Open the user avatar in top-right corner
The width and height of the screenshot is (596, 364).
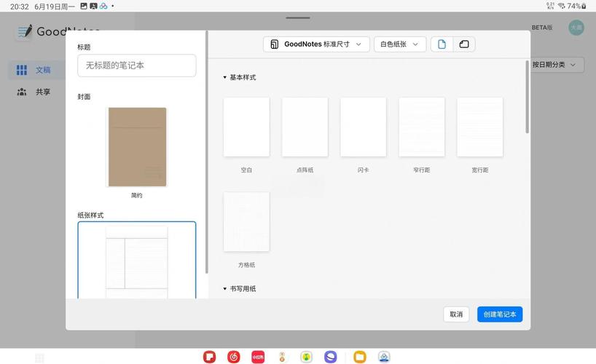tap(576, 28)
